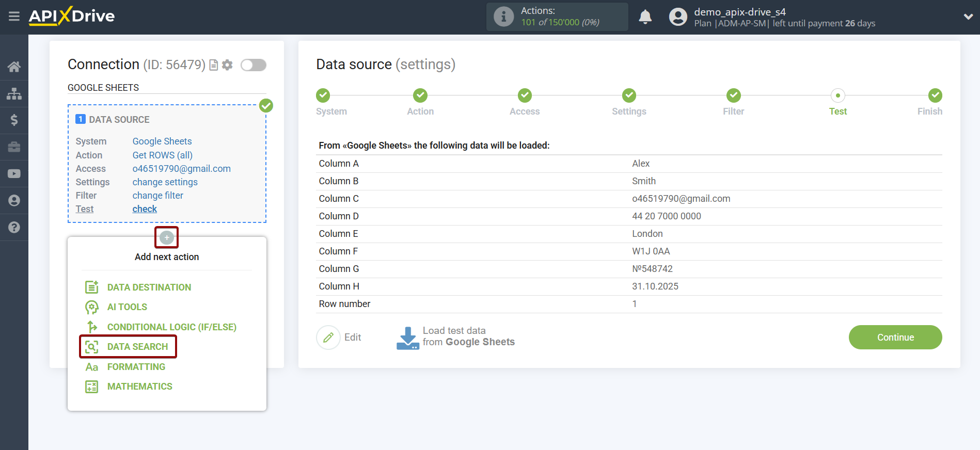Screen dimensions: 980x450
Task: Click the change settings link
Action: pos(165,182)
